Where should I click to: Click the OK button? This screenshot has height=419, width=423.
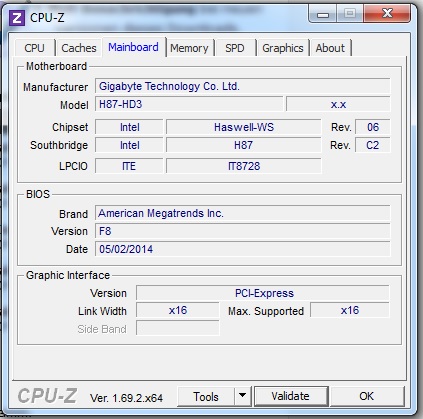366,396
